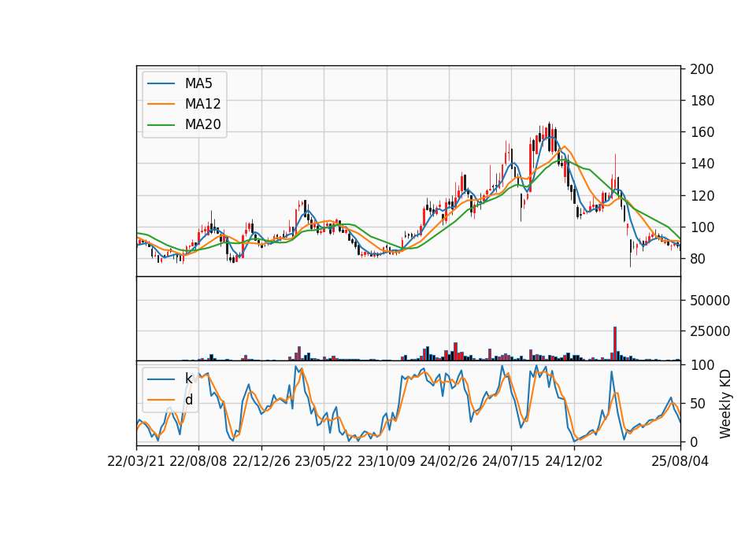Click the k legend label in KD panel
Screen dimensions: 756x543
(188, 379)
